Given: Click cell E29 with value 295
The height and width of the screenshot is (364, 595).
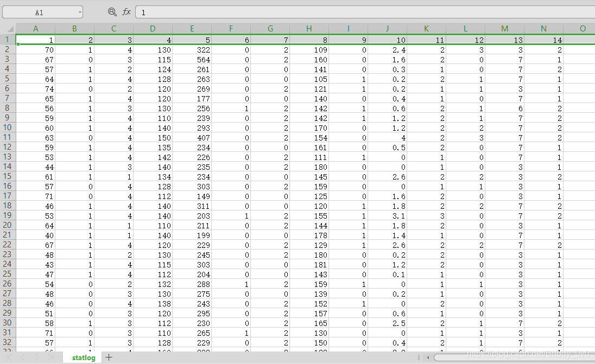Looking at the screenshot, I should [192, 313].
